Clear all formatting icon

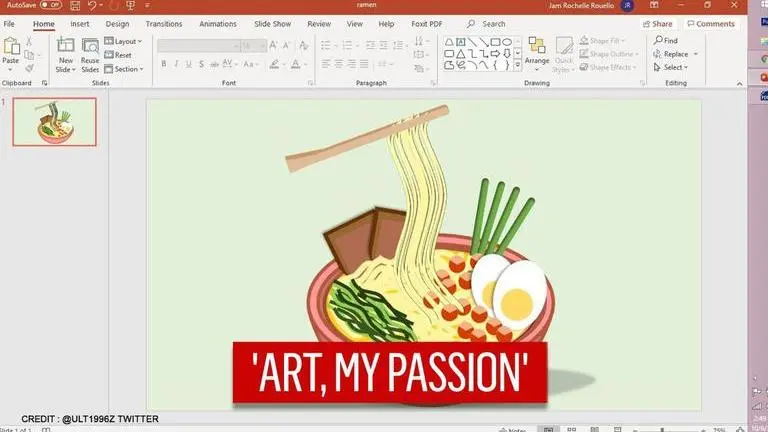point(304,46)
